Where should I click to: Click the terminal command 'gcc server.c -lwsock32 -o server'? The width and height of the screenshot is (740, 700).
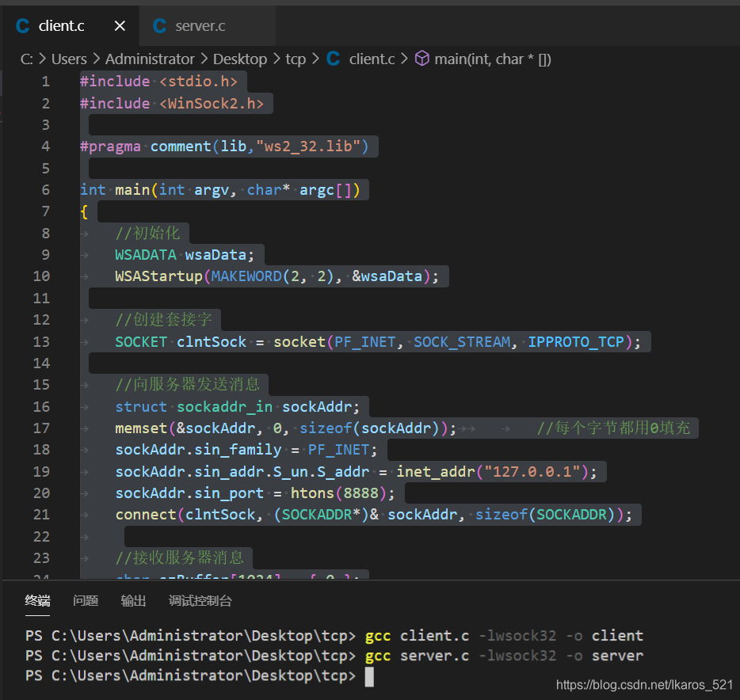coord(504,655)
